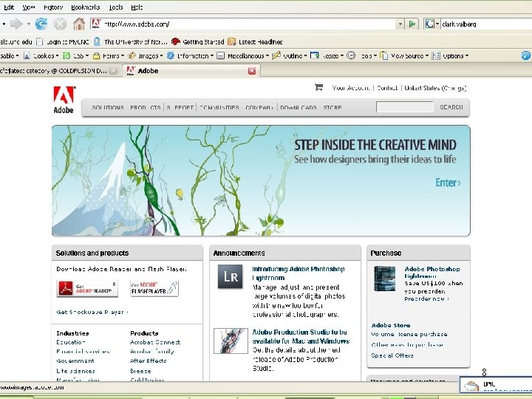
Task: Open the Edit menu
Action: [x=9, y=7]
